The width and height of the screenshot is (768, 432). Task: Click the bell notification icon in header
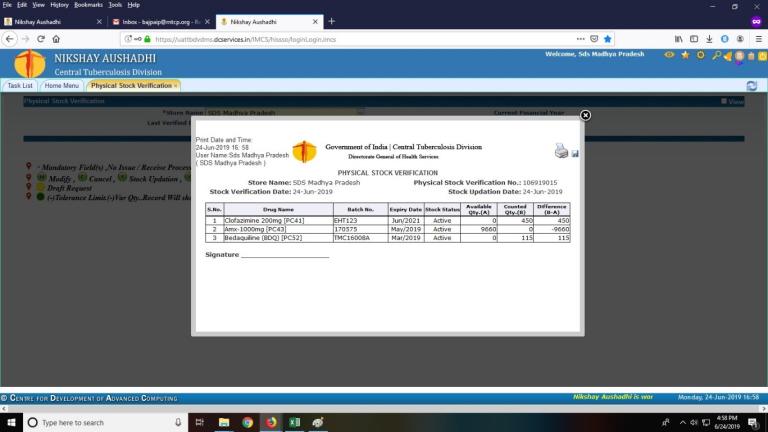click(x=728, y=56)
